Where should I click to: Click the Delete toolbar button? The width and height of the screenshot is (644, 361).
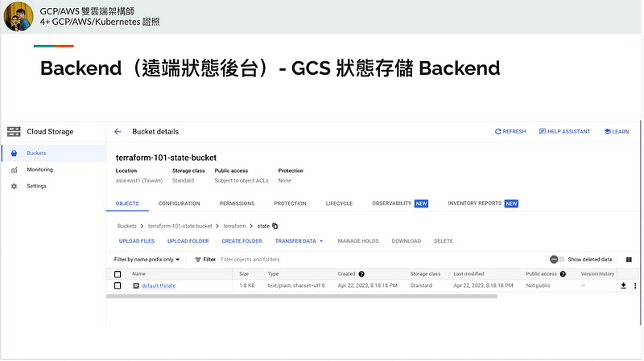(444, 241)
